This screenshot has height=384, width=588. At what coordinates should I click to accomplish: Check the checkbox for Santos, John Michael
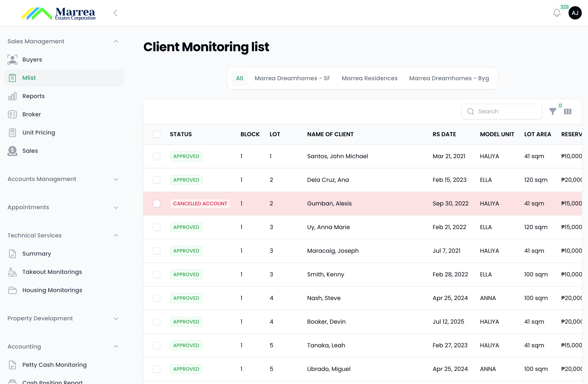(157, 156)
